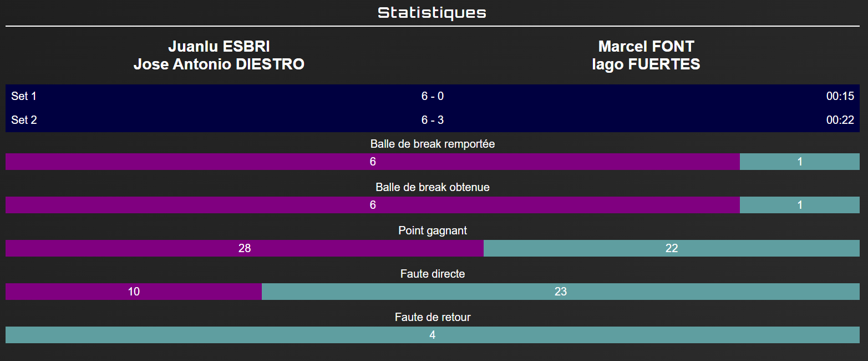Image resolution: width=868 pixels, height=361 pixels.
Task: Click the teal Point gagnant bar showing 22
Action: [672, 248]
